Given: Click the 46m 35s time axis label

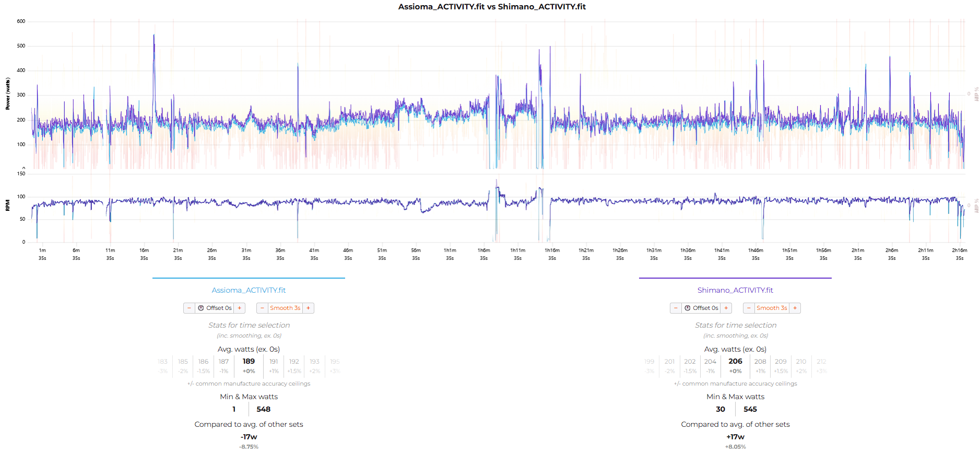Looking at the screenshot, I should (348, 254).
